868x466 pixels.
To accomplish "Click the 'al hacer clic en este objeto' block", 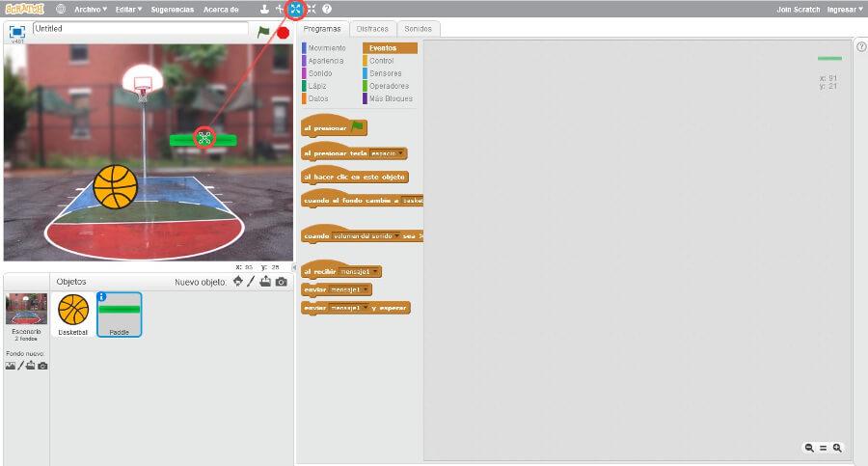I will tap(354, 176).
